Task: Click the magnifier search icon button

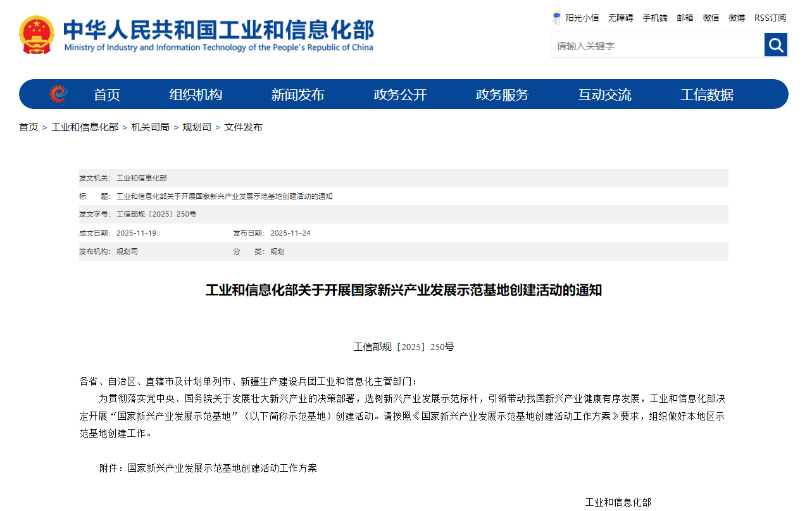Action: [775, 45]
